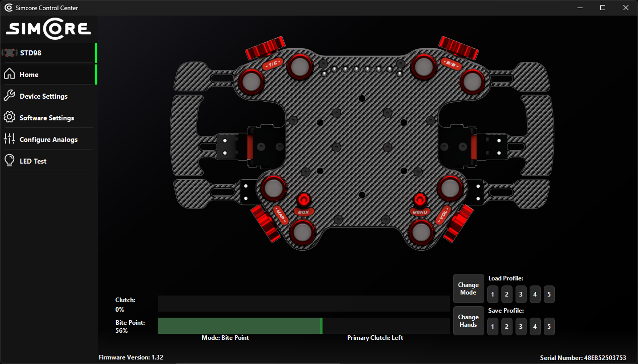This screenshot has width=638, height=364.
Task: Click the Firmware Version 1.32 text
Action: [x=131, y=357]
